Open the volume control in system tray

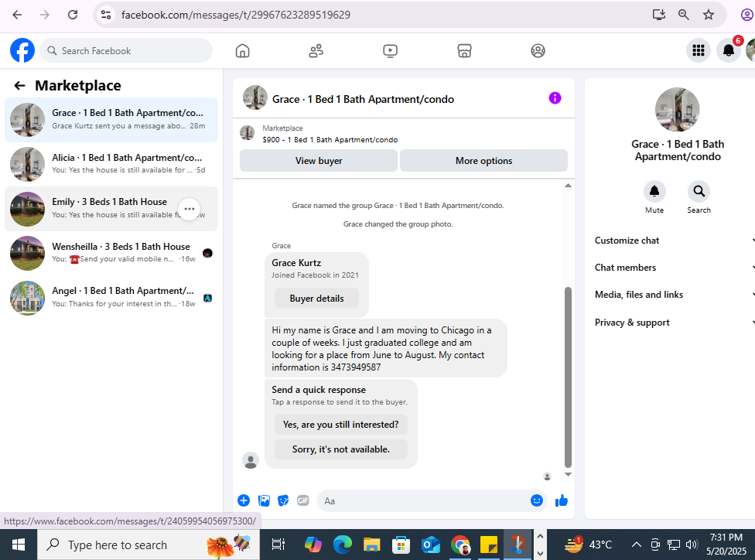pos(692,545)
